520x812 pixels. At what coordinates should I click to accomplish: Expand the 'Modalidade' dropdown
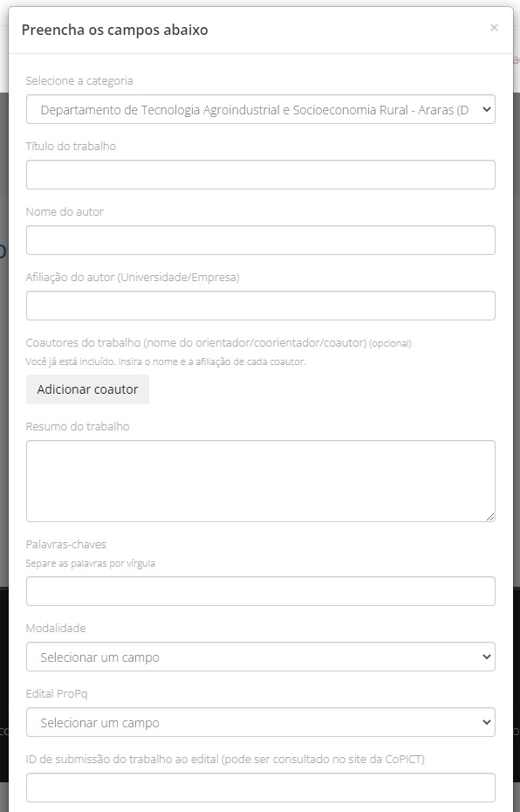point(261,657)
